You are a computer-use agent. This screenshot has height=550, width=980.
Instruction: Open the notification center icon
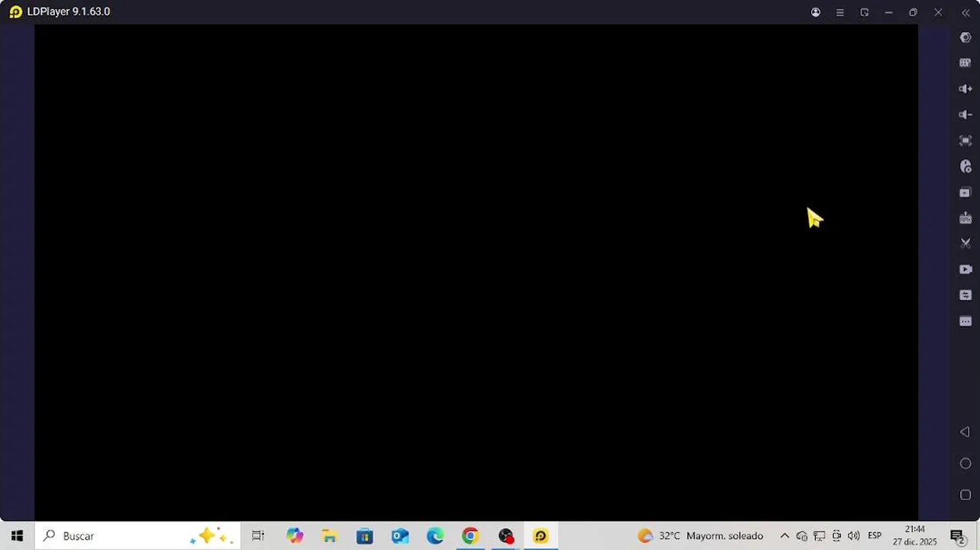tap(957, 536)
